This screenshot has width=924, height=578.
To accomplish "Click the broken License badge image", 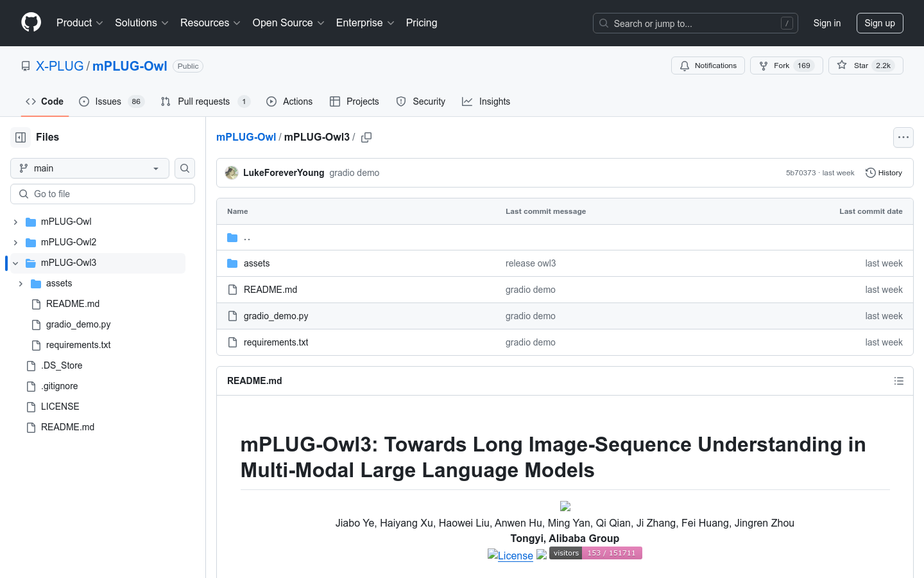I will pyautogui.click(x=510, y=556).
